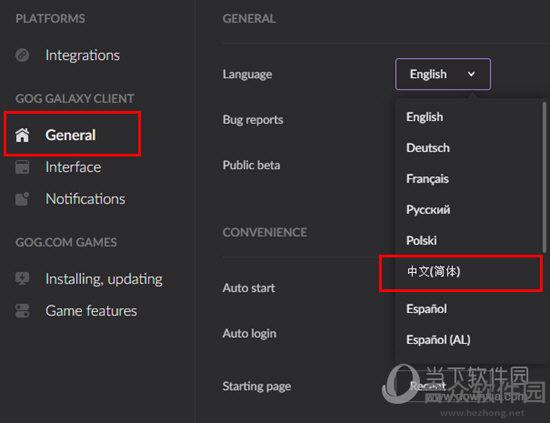The image size is (550, 423).
Task: Collapse the Language dropdown showing English
Action: point(443,74)
